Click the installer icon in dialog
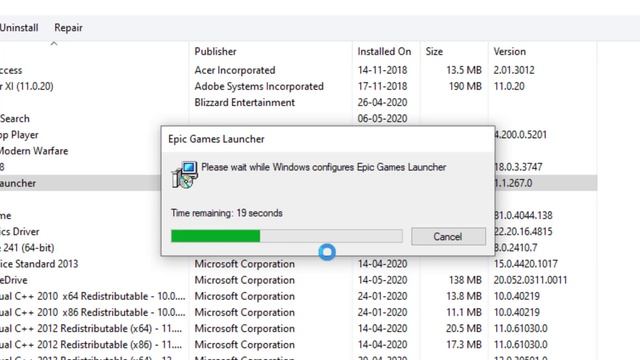The height and width of the screenshot is (360, 640). tap(184, 174)
